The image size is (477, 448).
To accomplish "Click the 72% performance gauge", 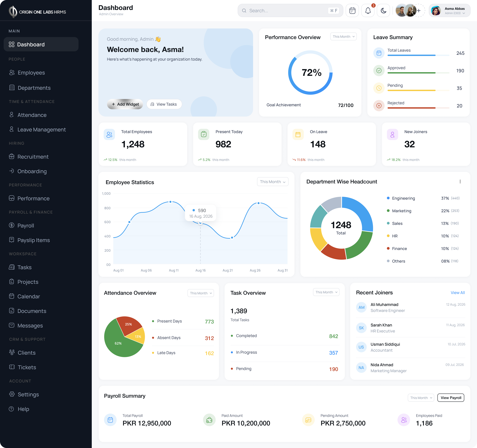I will tap(310, 72).
